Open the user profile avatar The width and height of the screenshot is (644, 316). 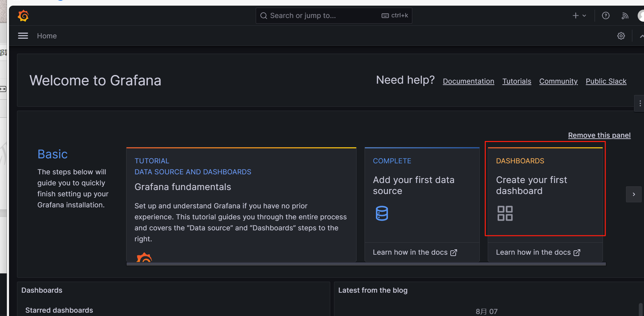point(641,16)
